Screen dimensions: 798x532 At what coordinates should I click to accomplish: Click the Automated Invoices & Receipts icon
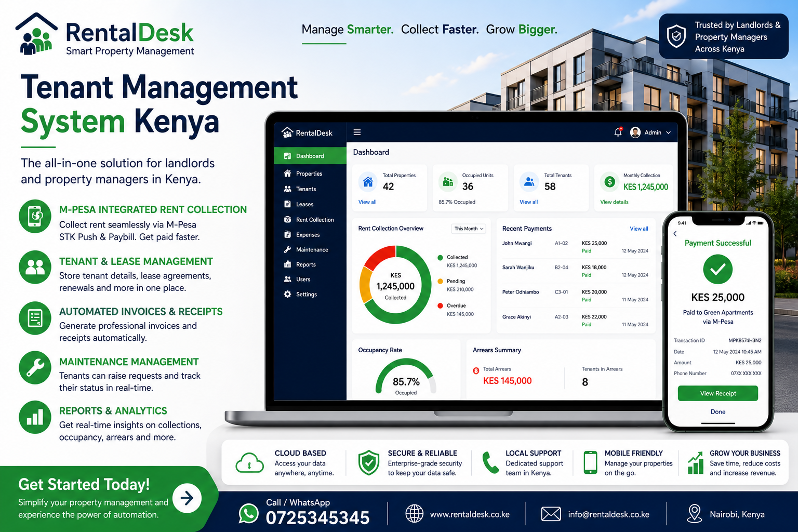pos(35,318)
